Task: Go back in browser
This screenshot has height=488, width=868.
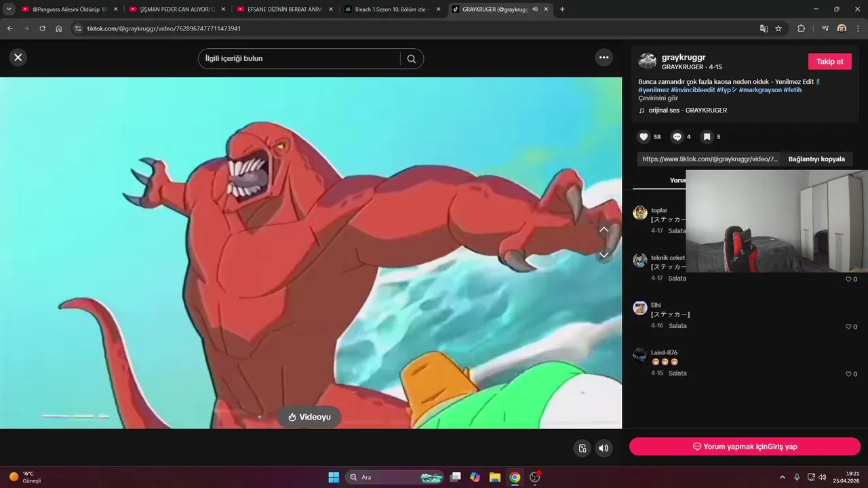Action: (9, 28)
